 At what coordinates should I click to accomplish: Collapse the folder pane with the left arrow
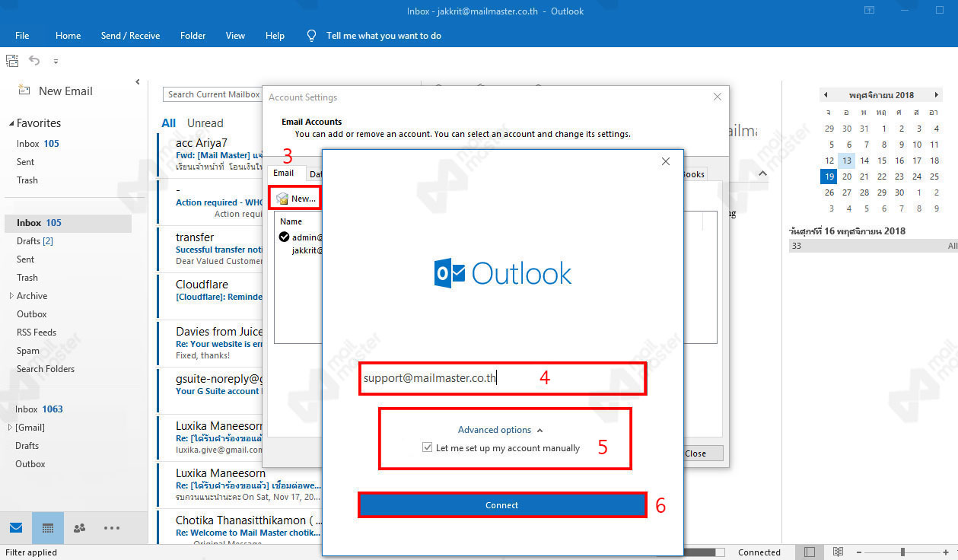(x=138, y=81)
